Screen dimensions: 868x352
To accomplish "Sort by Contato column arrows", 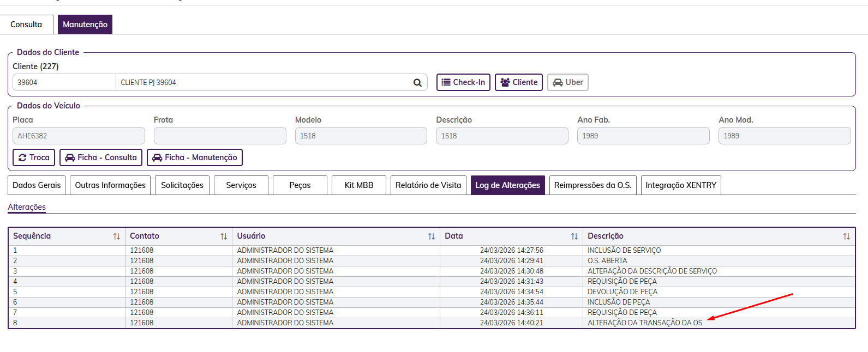I will pos(224,236).
